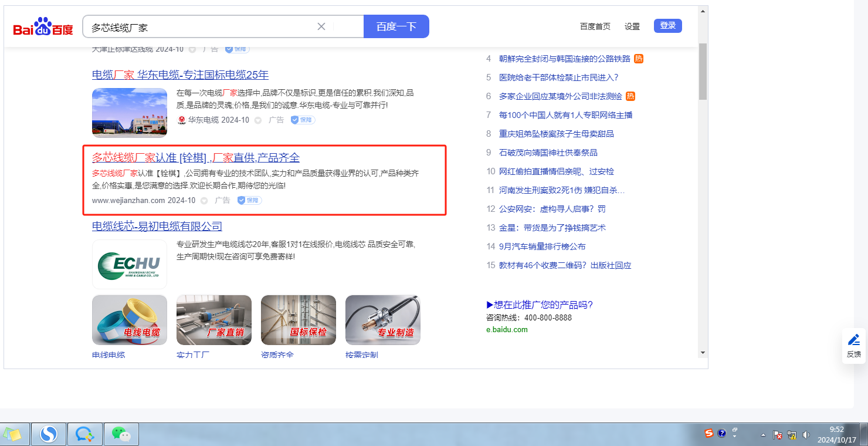Click the volume speaker tray icon
This screenshot has height=446, width=868.
pos(806,435)
